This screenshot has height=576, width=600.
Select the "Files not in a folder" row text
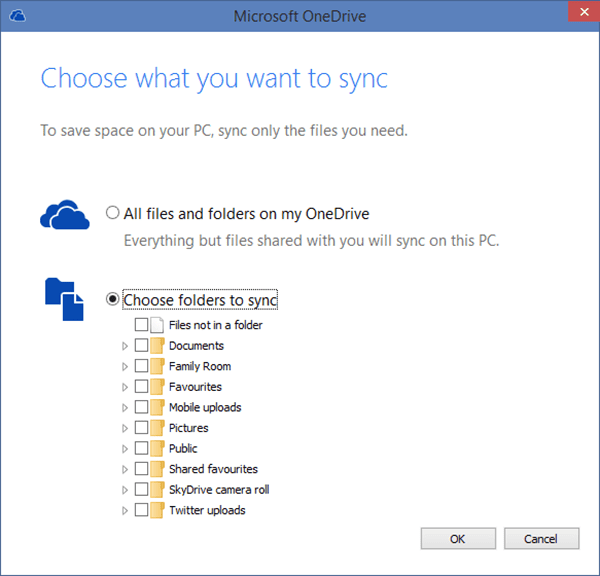(x=216, y=325)
